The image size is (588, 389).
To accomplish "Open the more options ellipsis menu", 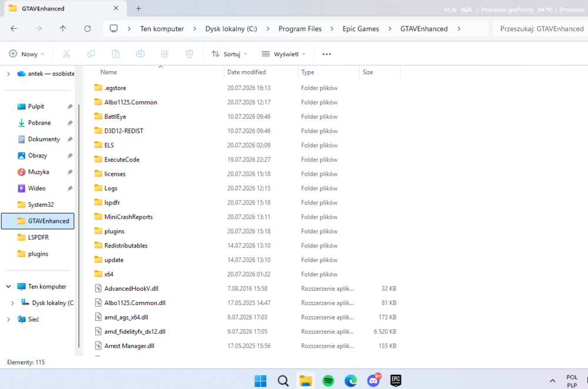I will coord(326,54).
